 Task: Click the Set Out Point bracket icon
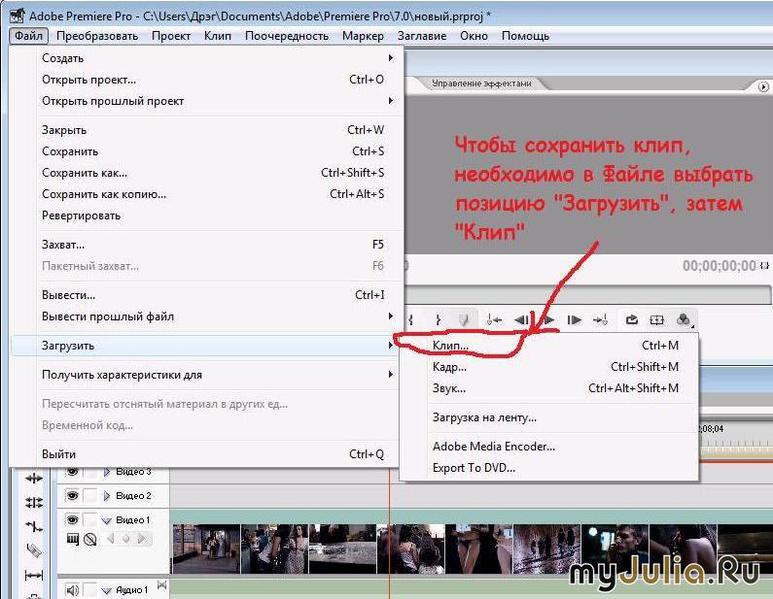pyautogui.click(x=438, y=320)
